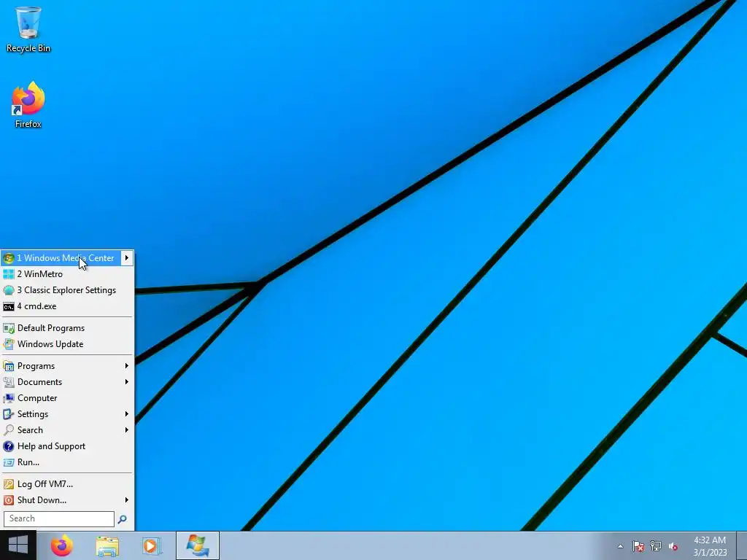
Task: Open Windows Media Player from taskbar
Action: tap(152, 545)
